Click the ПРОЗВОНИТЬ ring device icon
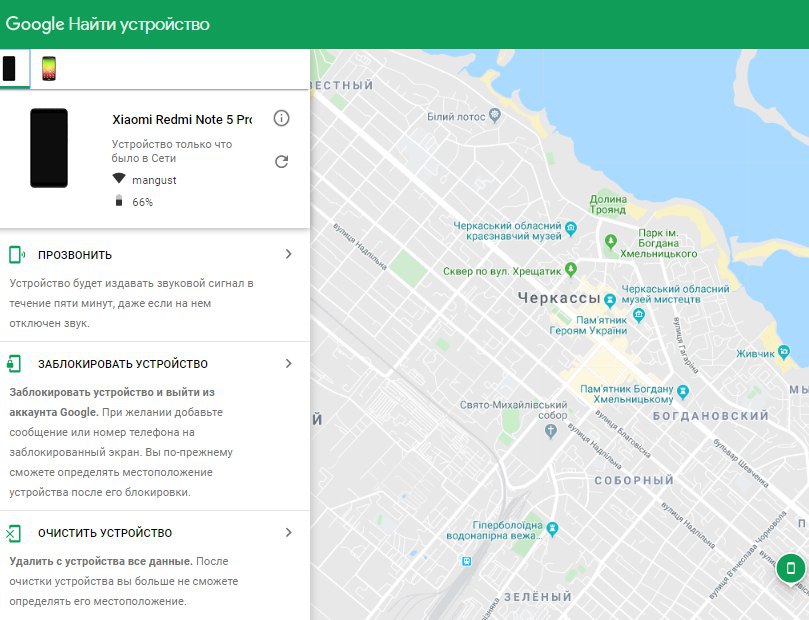The height and width of the screenshot is (620, 809). point(17,254)
